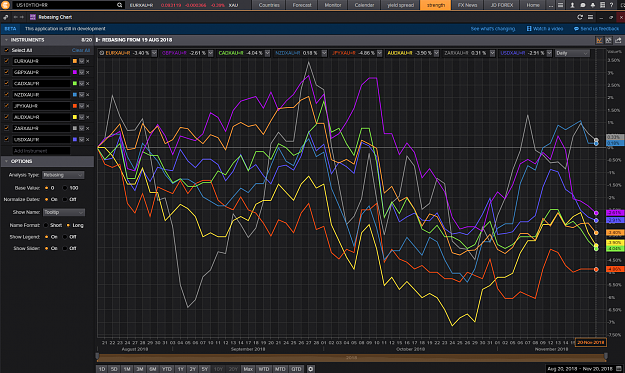Turn Show Legend Off
Viewport: 625px width, 373px height.
coord(65,237)
